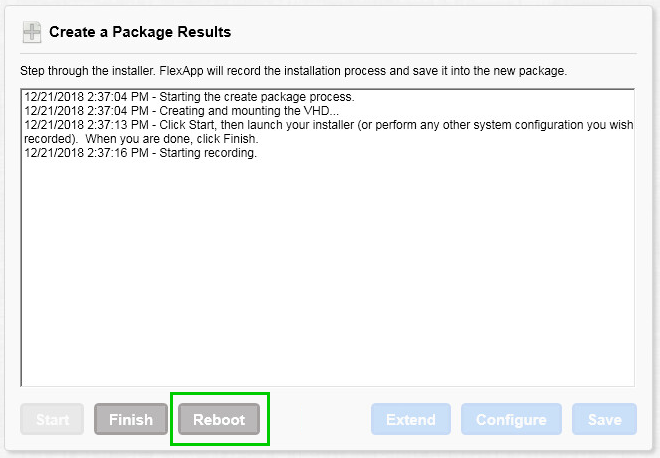Click the log line starting with Click Start, then launch
660x458 pixels.
[328, 125]
